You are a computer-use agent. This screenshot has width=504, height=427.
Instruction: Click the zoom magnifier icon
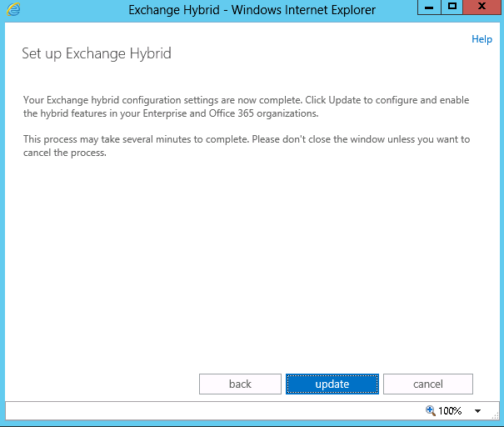point(431,410)
